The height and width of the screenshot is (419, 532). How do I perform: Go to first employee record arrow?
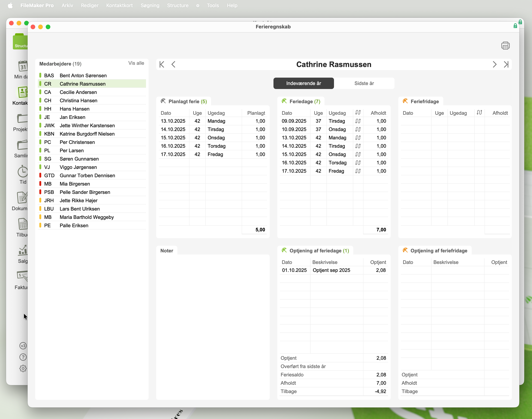click(162, 65)
